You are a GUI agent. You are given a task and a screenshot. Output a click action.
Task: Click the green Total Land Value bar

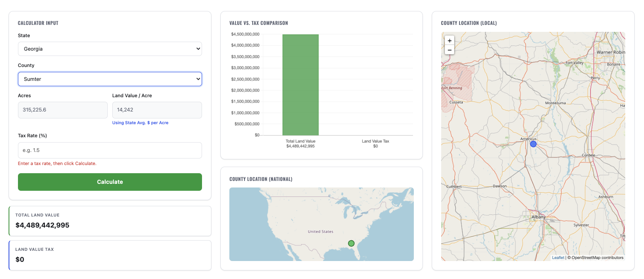pos(300,85)
